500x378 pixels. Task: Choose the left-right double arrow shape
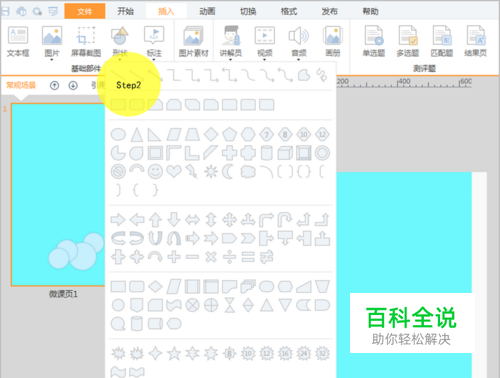[192, 220]
